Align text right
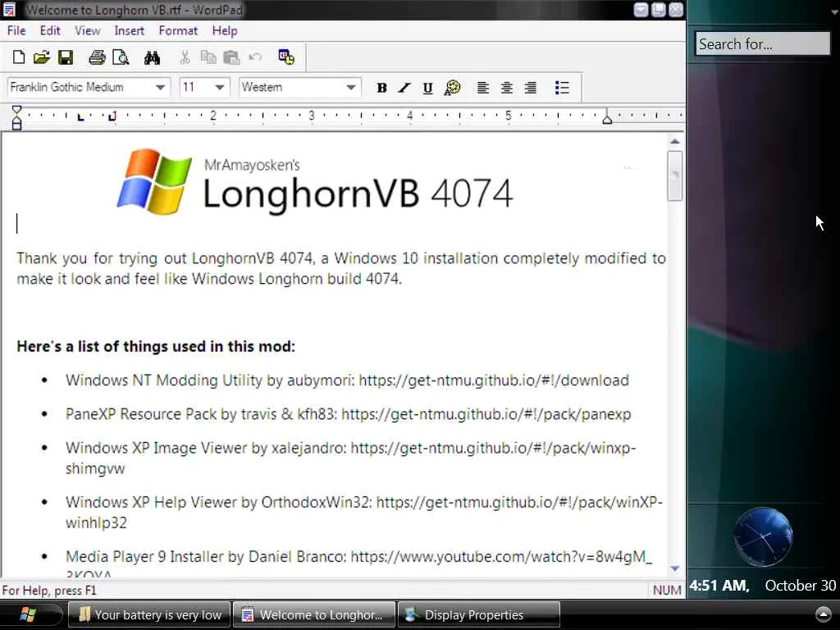 coord(531,88)
